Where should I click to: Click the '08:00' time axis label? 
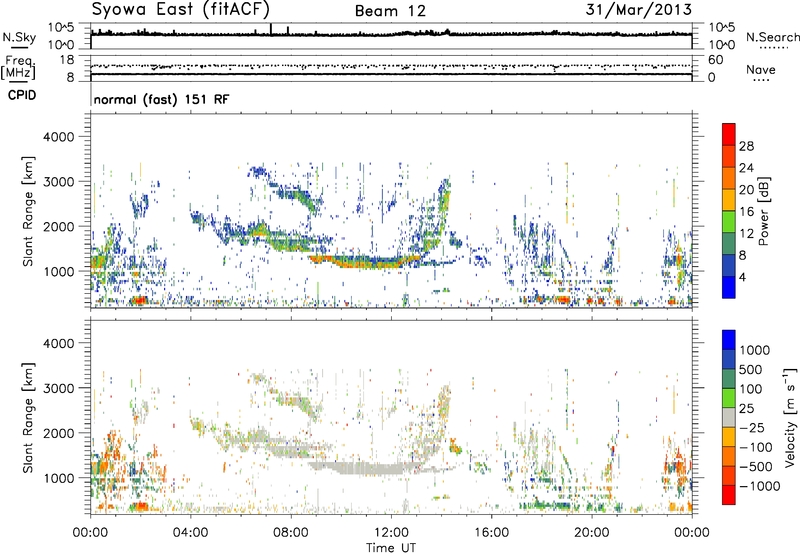290,533
